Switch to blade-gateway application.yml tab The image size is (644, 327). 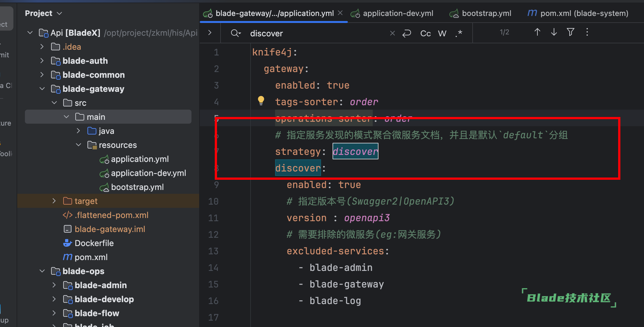(x=274, y=13)
